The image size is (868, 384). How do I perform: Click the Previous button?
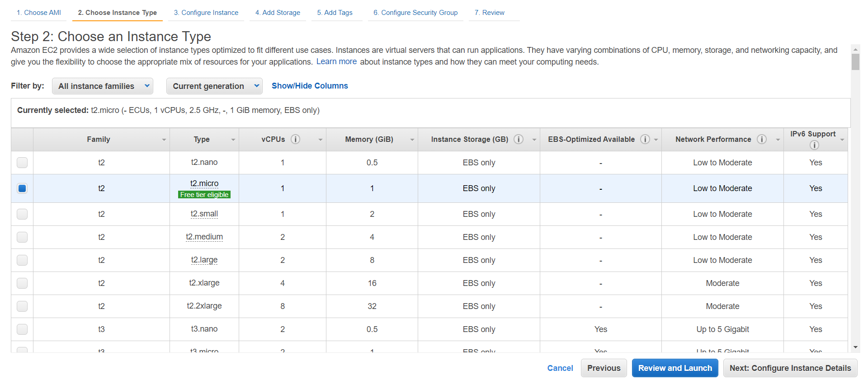(604, 368)
